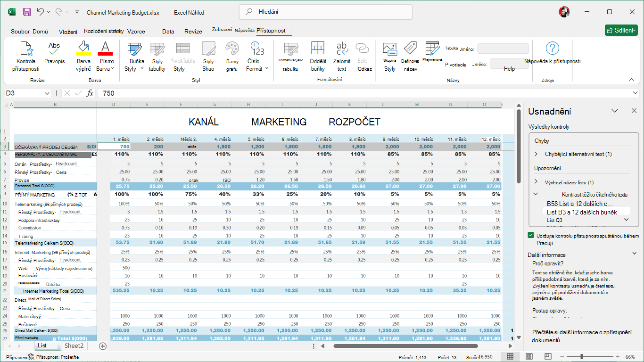Open Styly Shao shape styles
The width and height of the screenshot is (644, 362).
(x=208, y=57)
